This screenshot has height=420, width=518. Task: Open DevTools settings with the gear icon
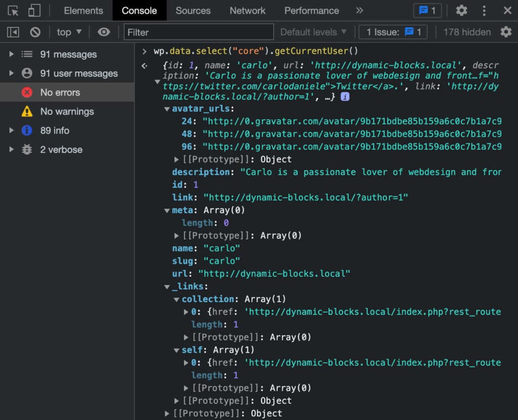point(461,10)
